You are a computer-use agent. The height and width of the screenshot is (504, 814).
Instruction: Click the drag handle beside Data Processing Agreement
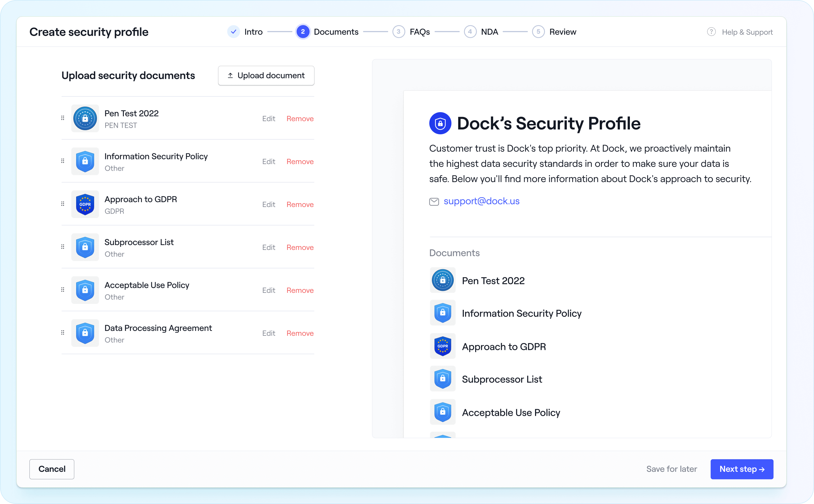coord(63,333)
